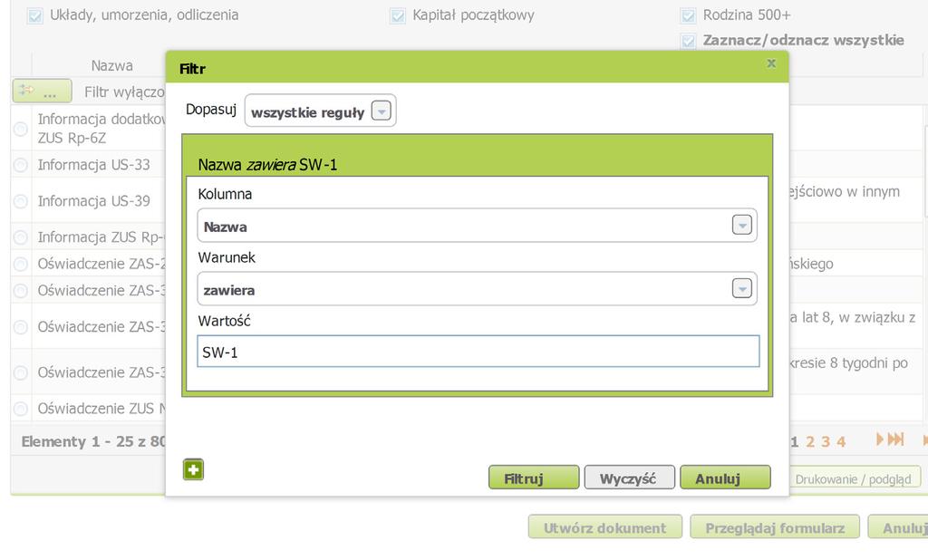Click Anuluj in filter dialog

coord(725,478)
